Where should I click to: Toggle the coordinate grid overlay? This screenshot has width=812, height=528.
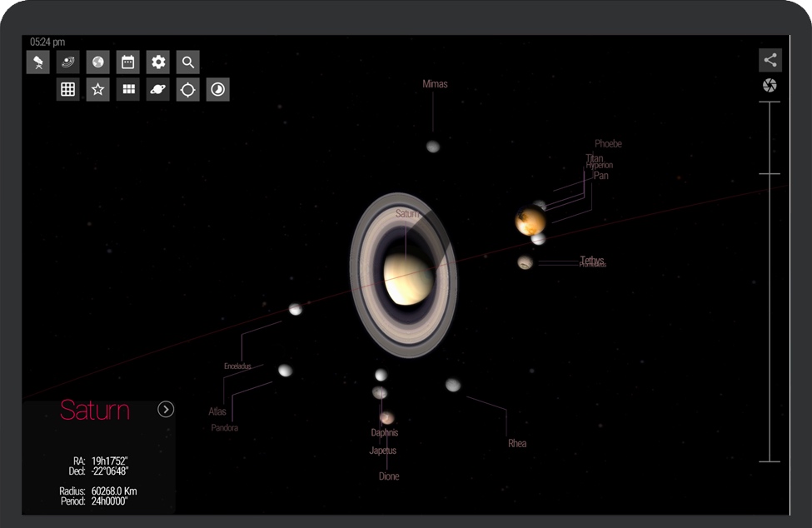(x=67, y=90)
